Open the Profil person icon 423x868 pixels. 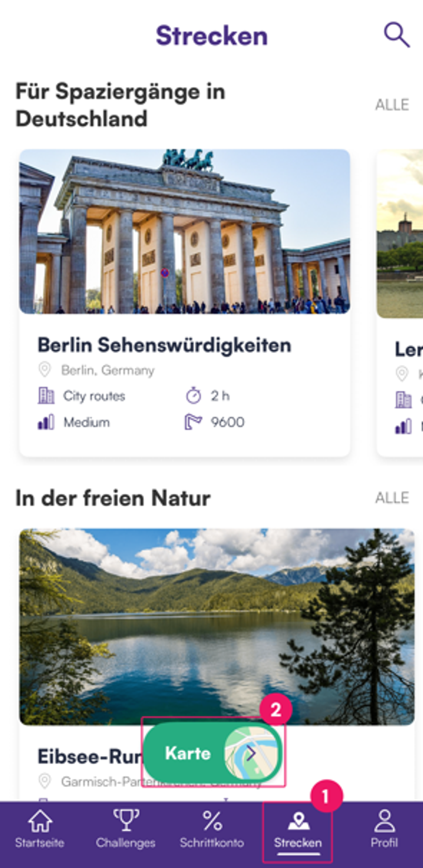385,821
